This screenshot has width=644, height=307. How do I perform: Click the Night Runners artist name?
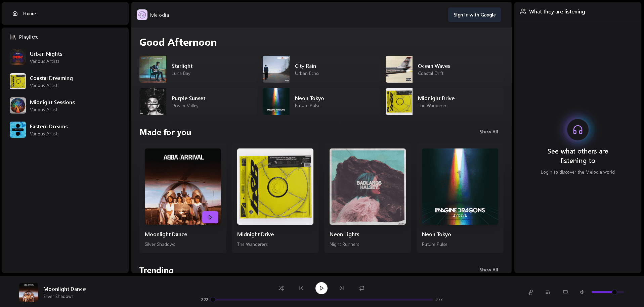point(344,244)
